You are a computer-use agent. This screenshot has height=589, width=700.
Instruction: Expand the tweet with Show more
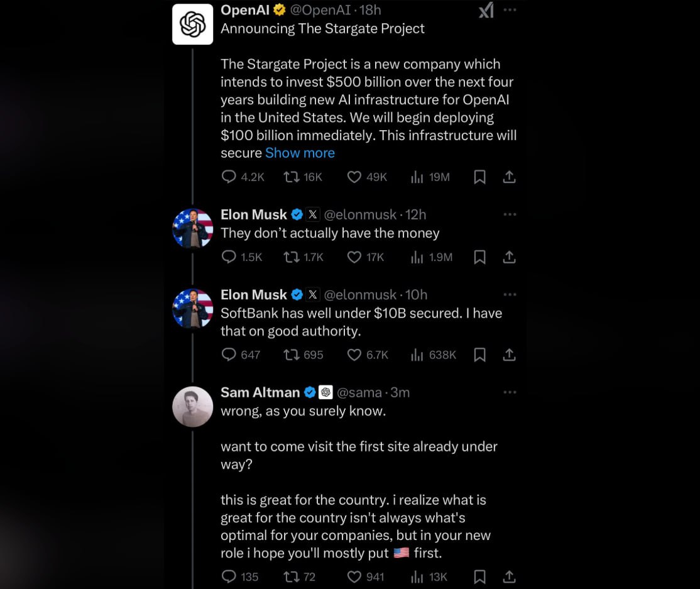tap(300, 153)
